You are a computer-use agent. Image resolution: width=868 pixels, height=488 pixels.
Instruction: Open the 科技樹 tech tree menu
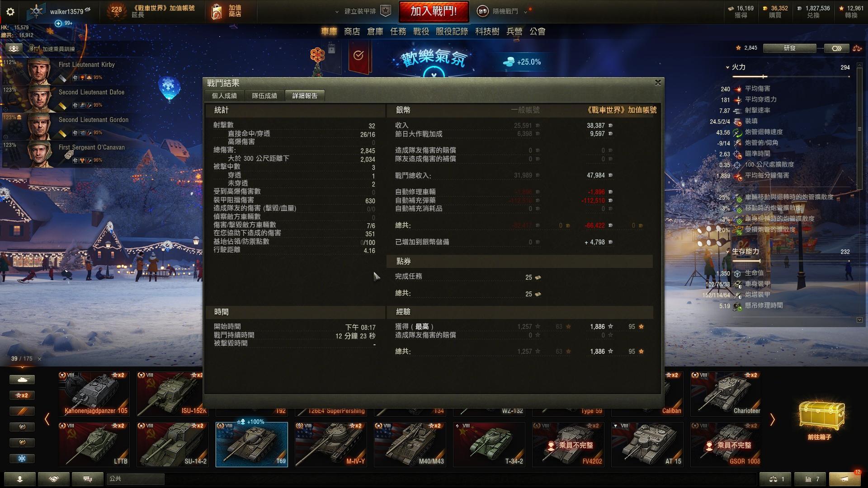click(487, 32)
